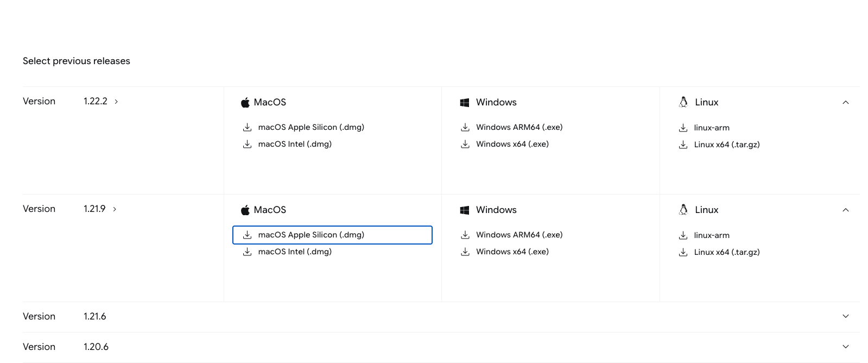Screen dimensions: 868x363
Task: Click the download icon for Windows ARM64 1.22.2
Action: [465, 127]
